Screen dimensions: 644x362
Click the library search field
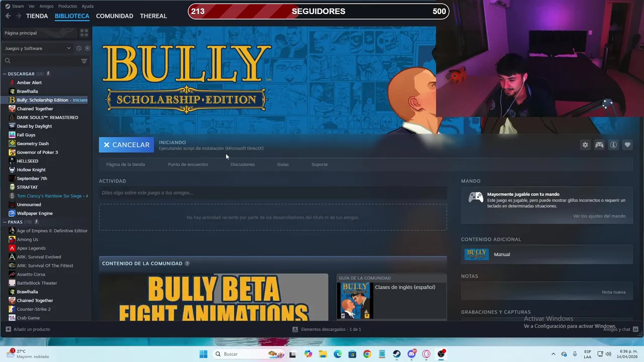[42, 61]
